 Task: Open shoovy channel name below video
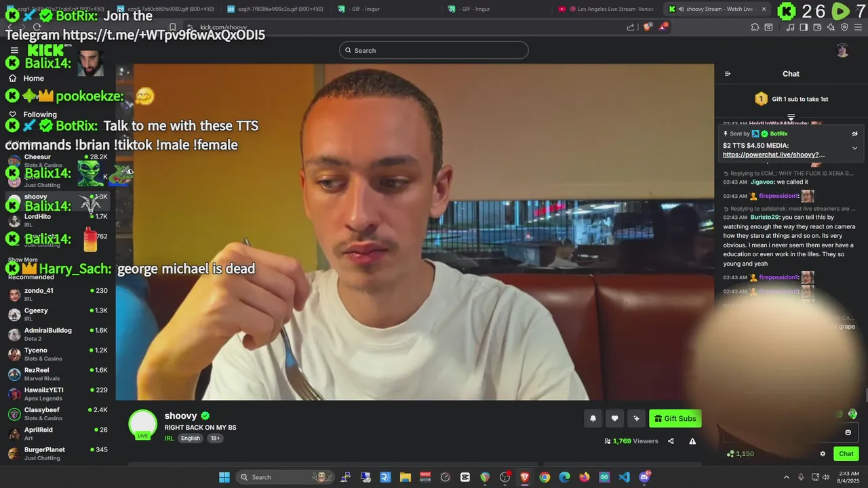click(181, 415)
